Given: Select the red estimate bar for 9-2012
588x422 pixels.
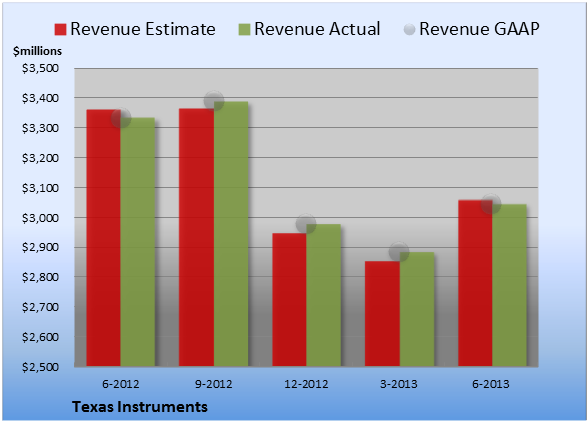Looking at the screenshot, I should coord(196,237).
